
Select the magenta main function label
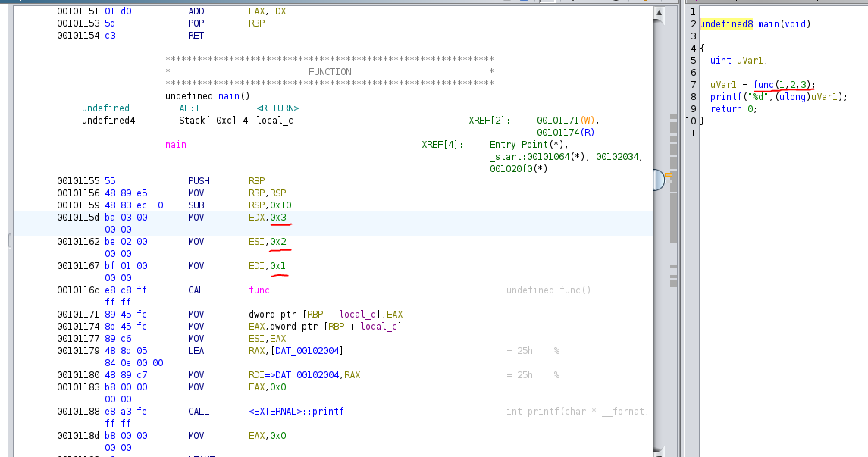pos(176,145)
